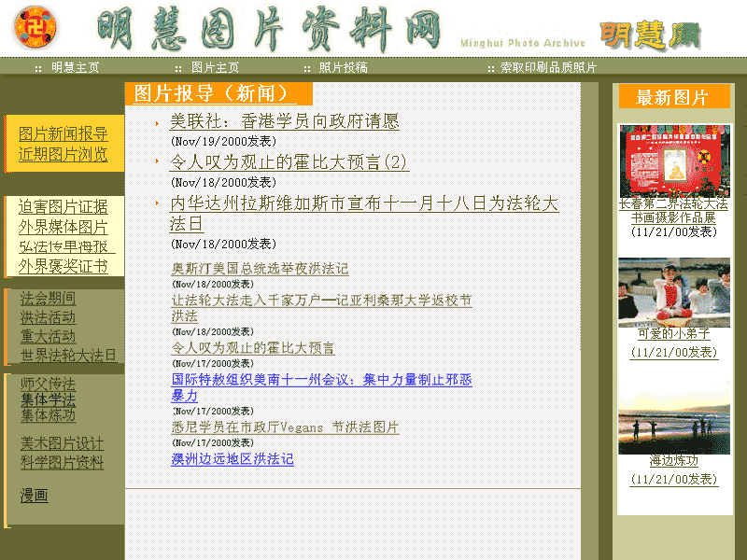This screenshot has width=747, height=560.
Task: View the 可爱的小弟子 photo thumbnail
Action: pyautogui.click(x=673, y=292)
